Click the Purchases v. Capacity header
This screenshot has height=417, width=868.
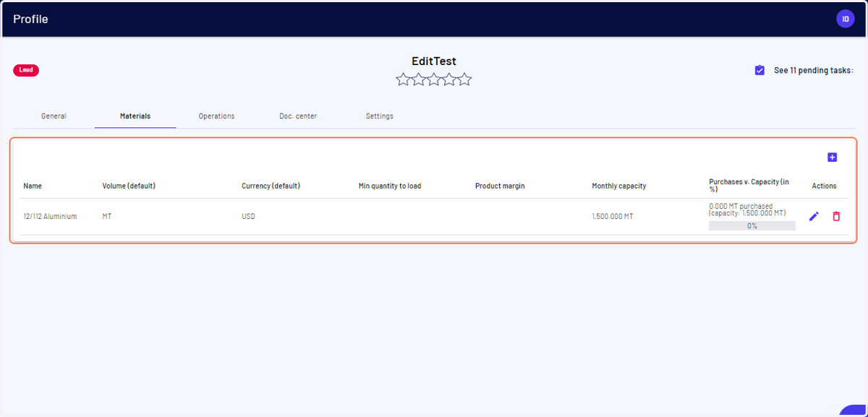[749, 186]
